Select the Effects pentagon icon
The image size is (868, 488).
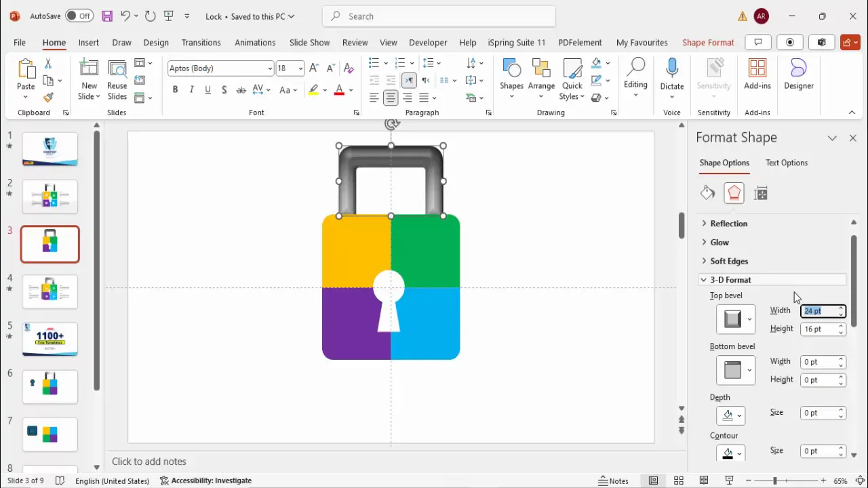coord(734,194)
